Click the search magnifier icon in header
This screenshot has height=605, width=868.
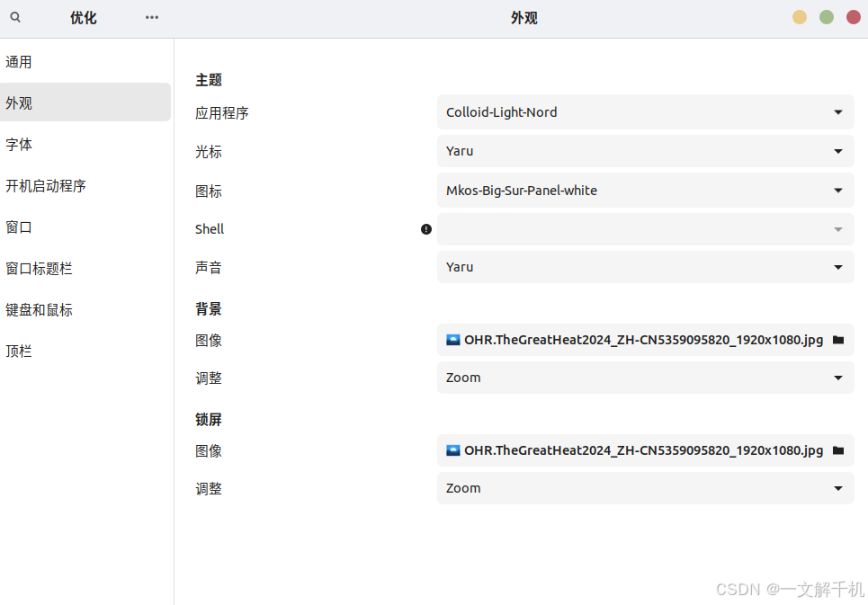pyautogui.click(x=15, y=17)
